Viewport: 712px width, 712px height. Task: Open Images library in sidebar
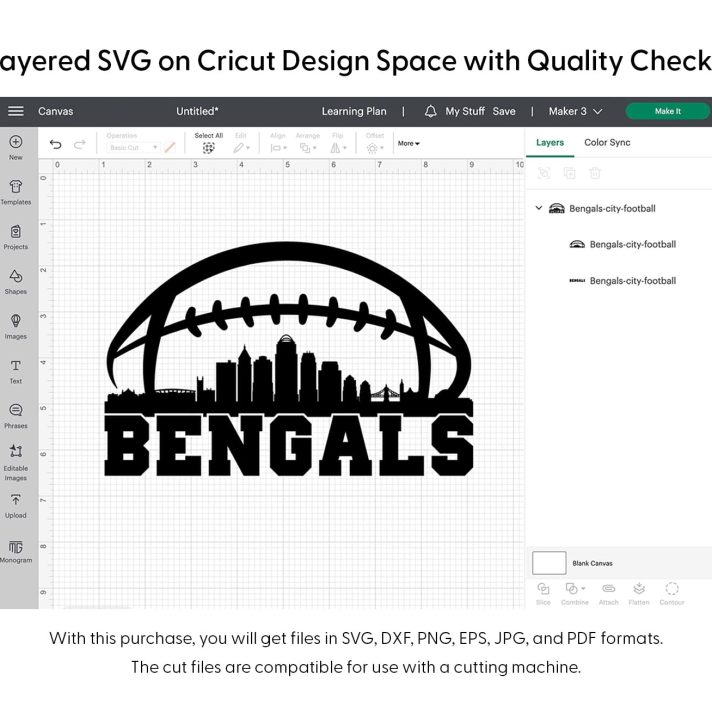coord(15,327)
